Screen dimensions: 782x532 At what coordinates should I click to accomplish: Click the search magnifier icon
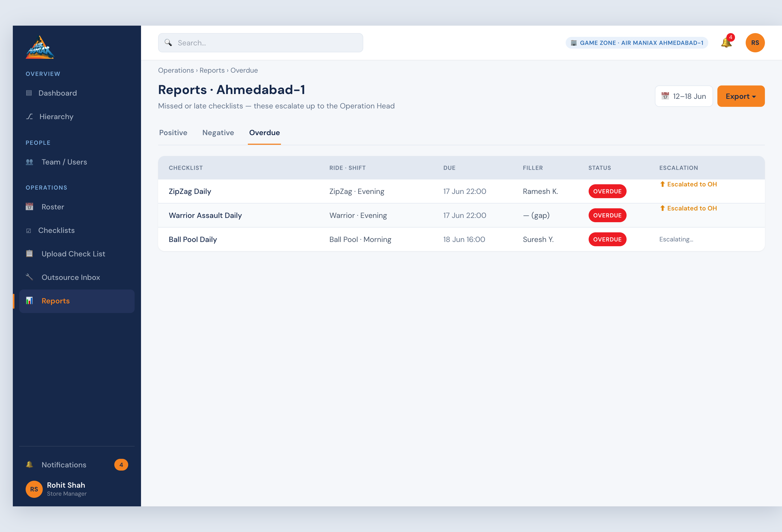[x=168, y=43]
